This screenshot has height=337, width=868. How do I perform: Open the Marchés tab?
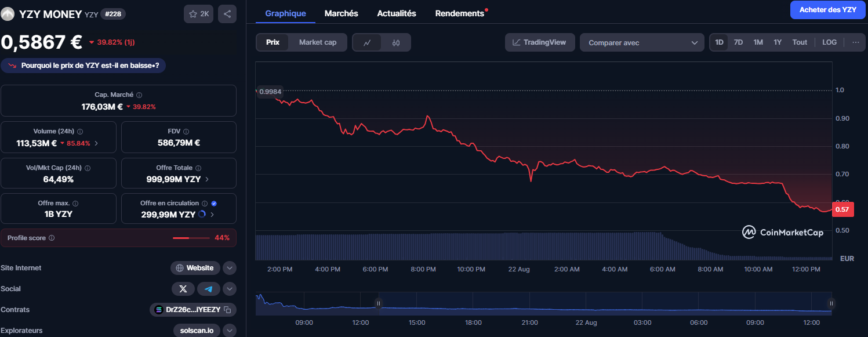(x=342, y=13)
